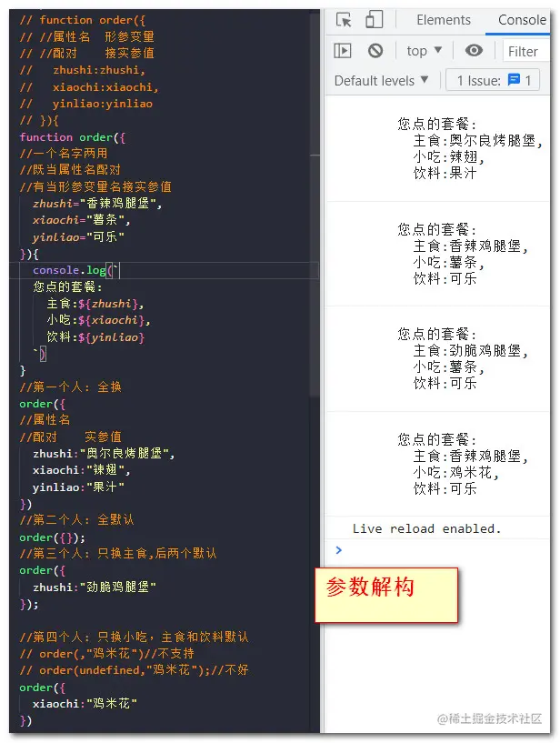Screen dimensions: 560x743
Task: Expand the Default levels dropdown
Action: point(382,81)
